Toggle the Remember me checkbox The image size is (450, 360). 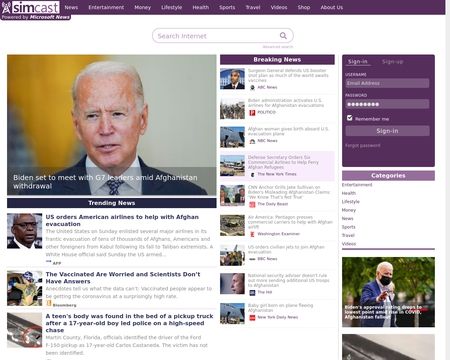[349, 118]
